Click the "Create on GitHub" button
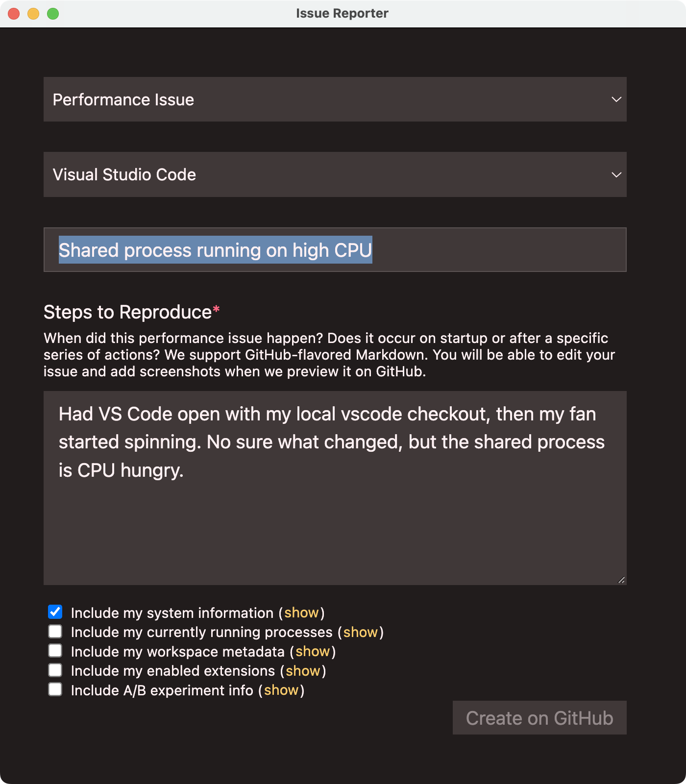The height and width of the screenshot is (784, 686). coord(539,718)
